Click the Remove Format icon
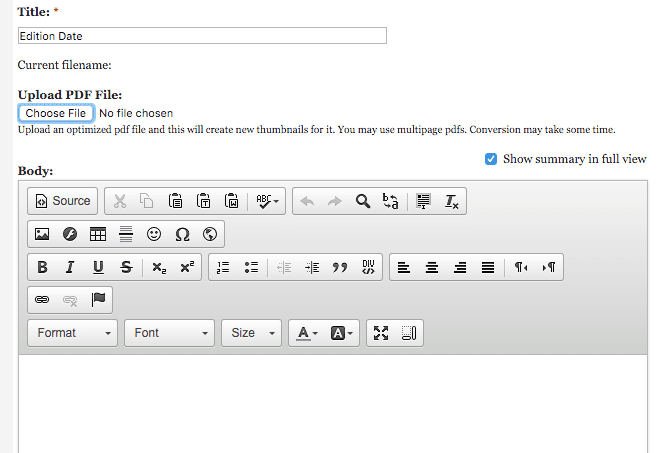This screenshot has width=668, height=453. click(x=452, y=201)
